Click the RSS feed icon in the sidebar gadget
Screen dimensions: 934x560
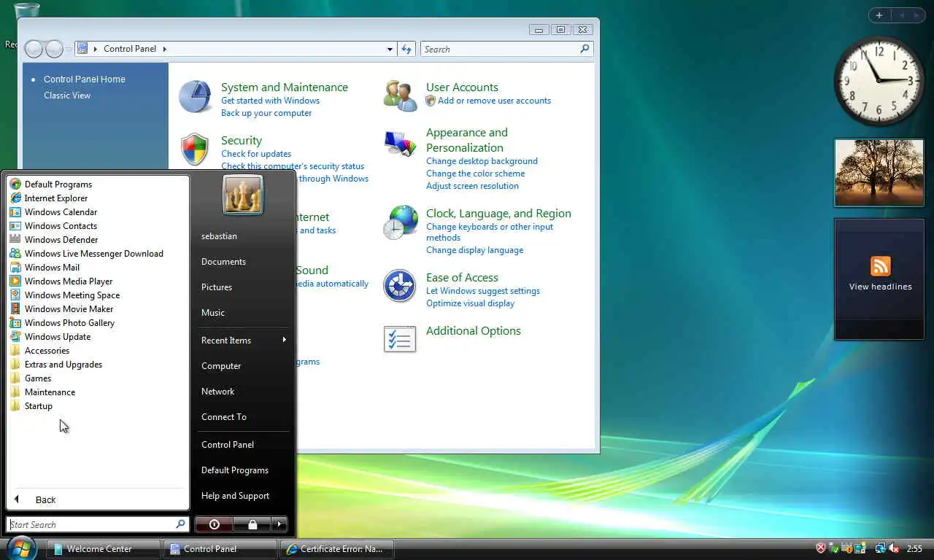pyautogui.click(x=881, y=266)
